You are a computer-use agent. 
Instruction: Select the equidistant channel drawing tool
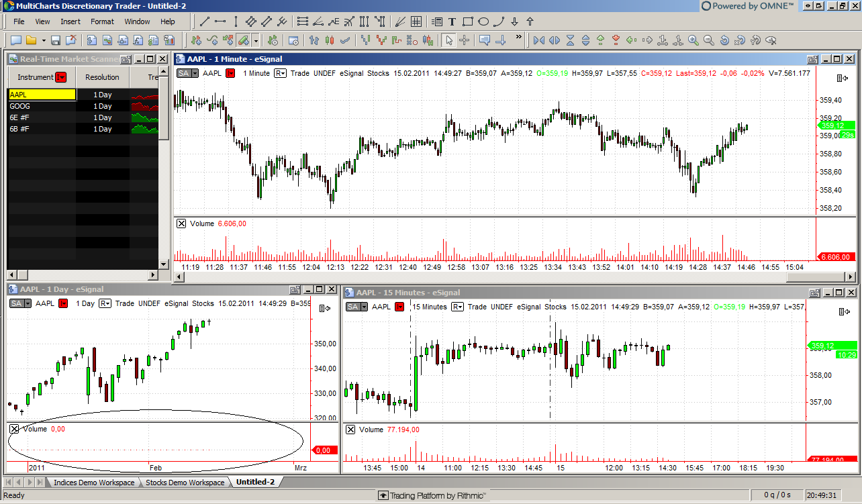point(267,21)
